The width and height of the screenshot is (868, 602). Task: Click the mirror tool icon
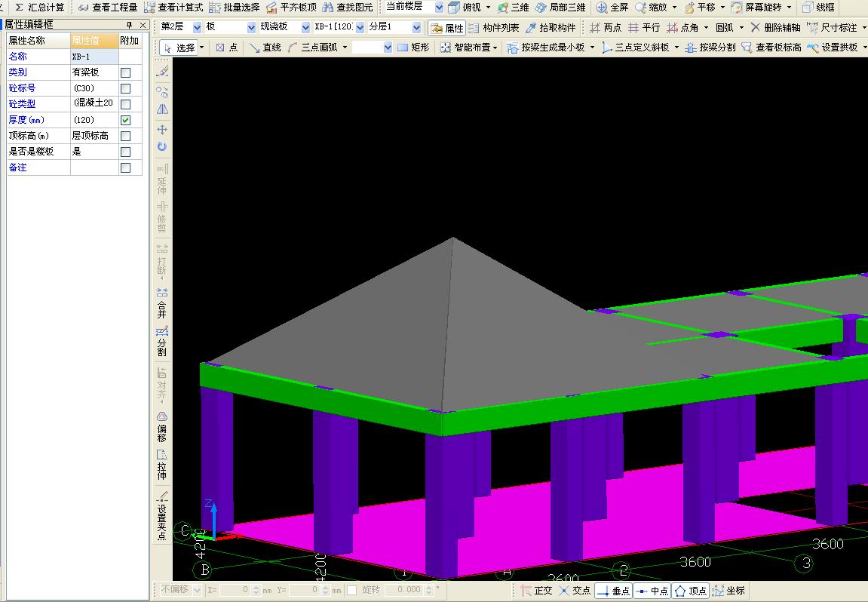point(162,109)
